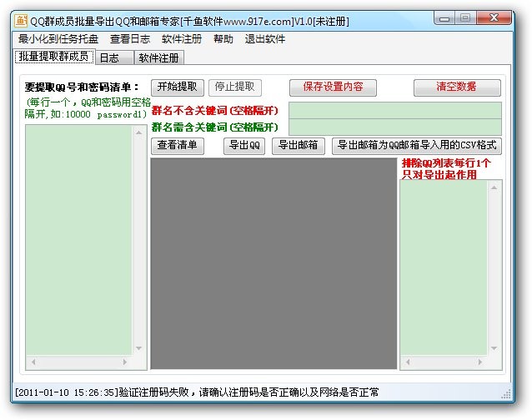
Task: Click the 查看清单 button
Action: [178, 146]
